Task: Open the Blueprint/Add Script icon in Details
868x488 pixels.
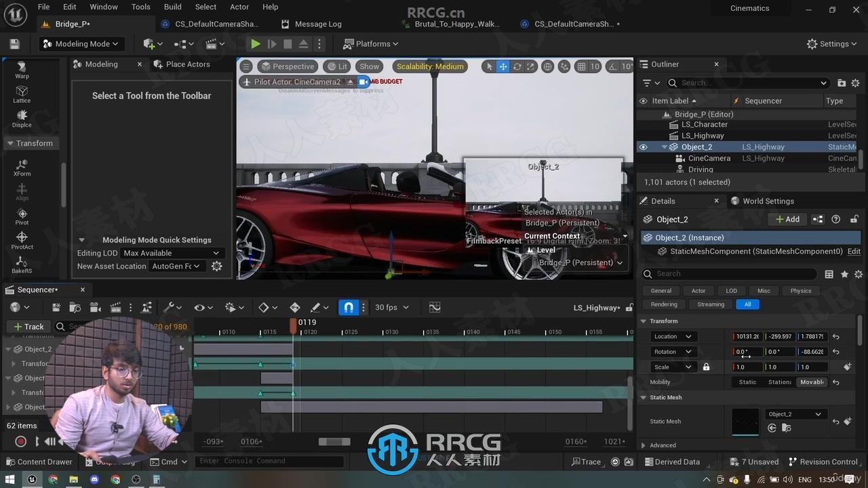Action: 818,220
